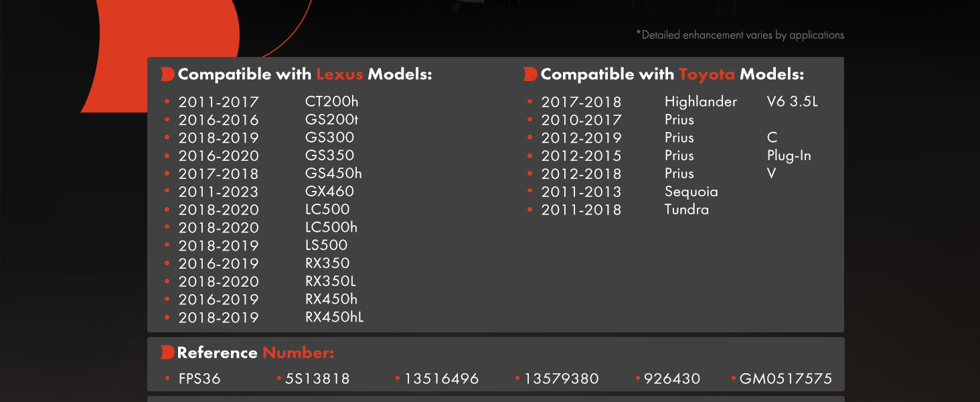Select the 2011-2018 Tundra row
980x402 pixels.
(619, 210)
